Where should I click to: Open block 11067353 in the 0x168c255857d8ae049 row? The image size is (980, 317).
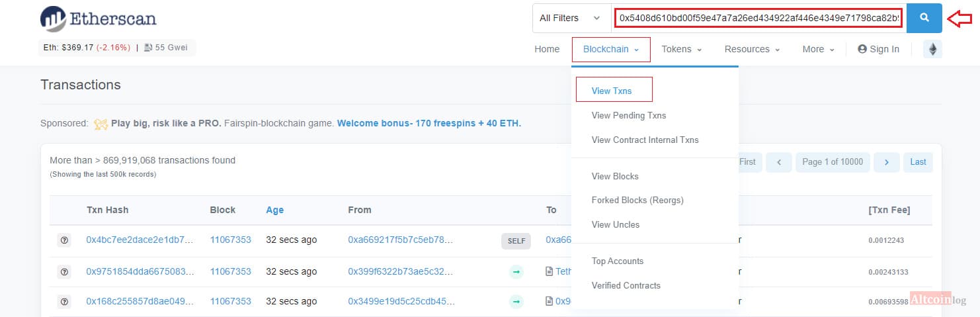pyautogui.click(x=231, y=301)
